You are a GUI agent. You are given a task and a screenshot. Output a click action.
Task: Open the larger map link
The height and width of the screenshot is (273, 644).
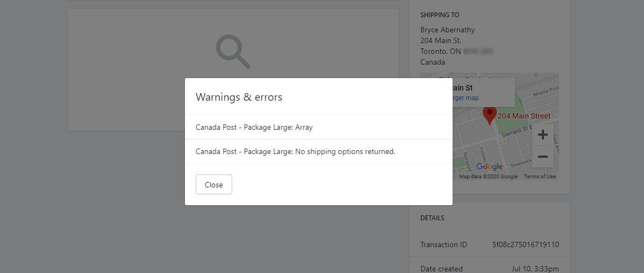click(x=466, y=98)
